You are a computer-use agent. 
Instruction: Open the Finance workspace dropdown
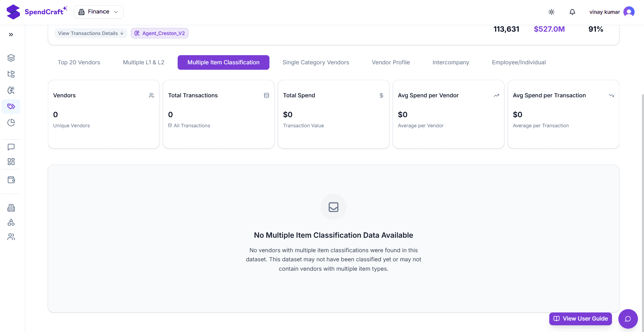(98, 12)
